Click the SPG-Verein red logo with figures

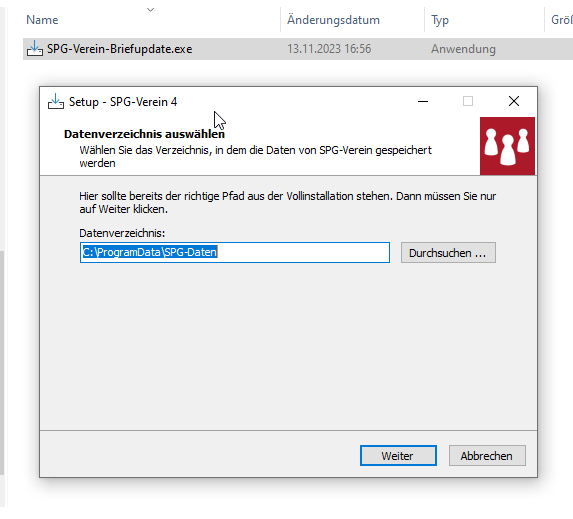[x=507, y=146]
